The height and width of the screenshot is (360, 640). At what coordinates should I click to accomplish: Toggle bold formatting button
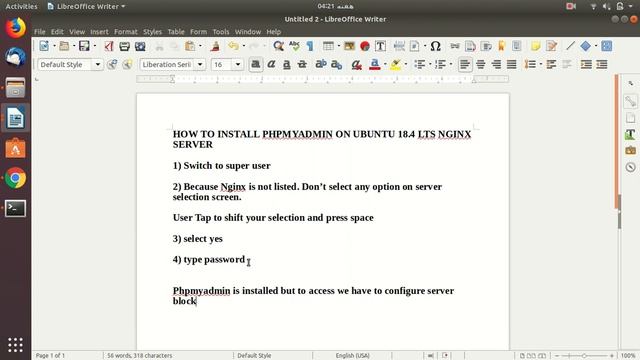[256, 64]
